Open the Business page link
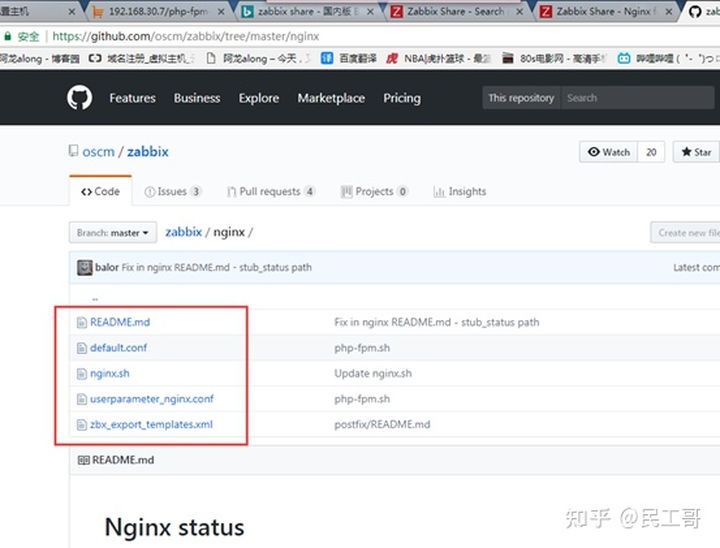This screenshot has height=548, width=720. (197, 98)
